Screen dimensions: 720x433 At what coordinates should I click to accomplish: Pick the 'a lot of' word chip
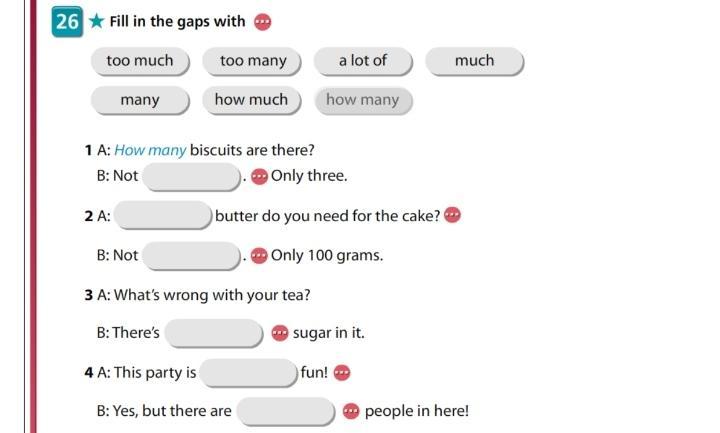[x=363, y=61]
